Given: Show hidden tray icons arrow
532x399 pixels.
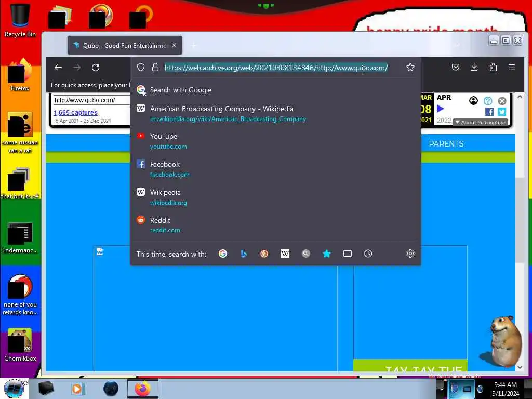Looking at the screenshot, I should [442, 389].
